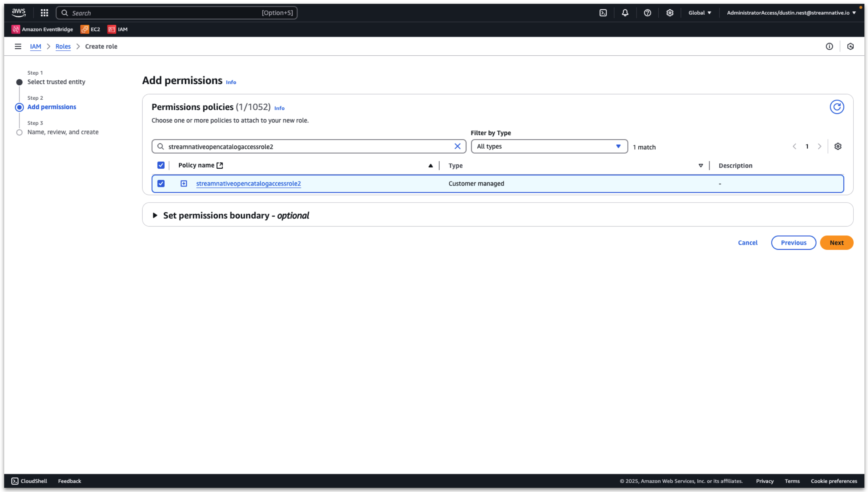Click the IAM service icon in breadcrumb
Screen dimensions: 868x492
(35, 46)
